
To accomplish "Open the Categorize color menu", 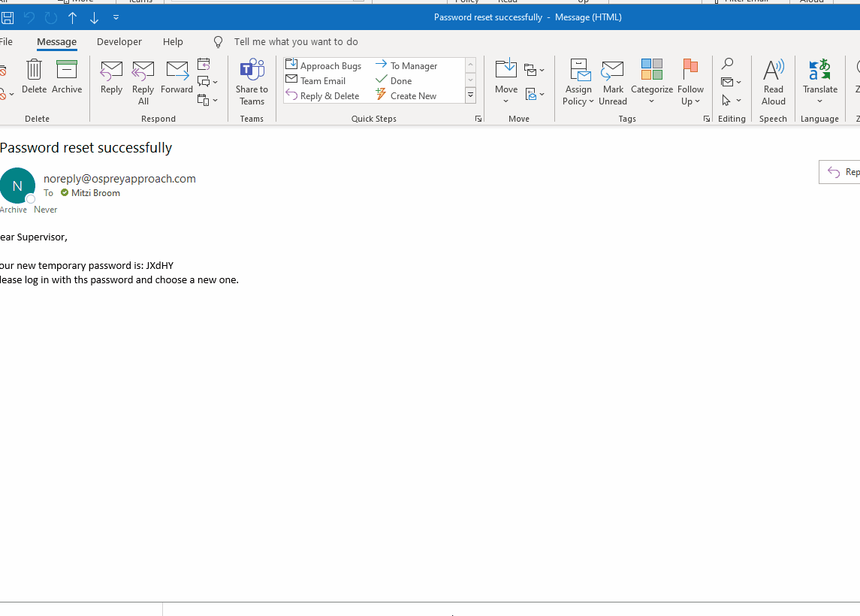I will pos(652,83).
